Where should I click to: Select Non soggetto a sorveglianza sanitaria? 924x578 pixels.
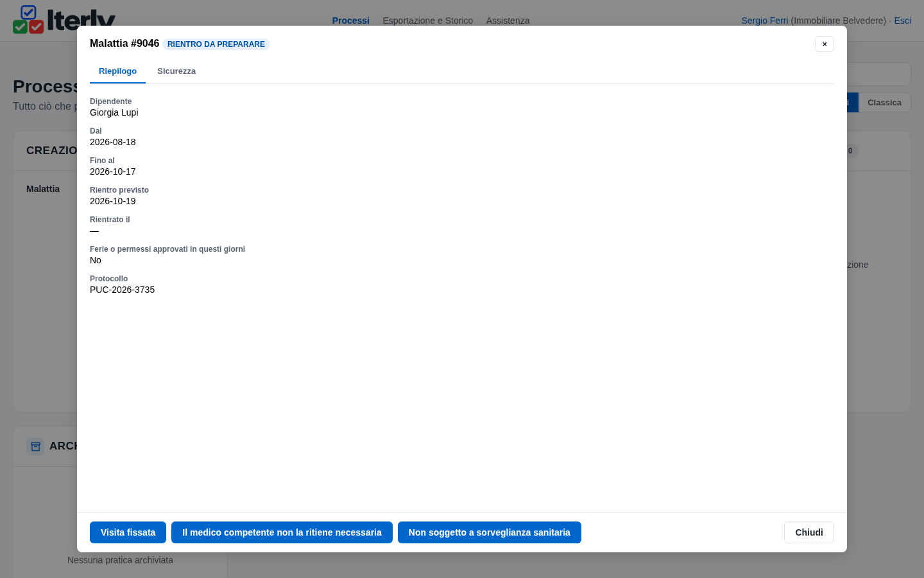(x=490, y=532)
